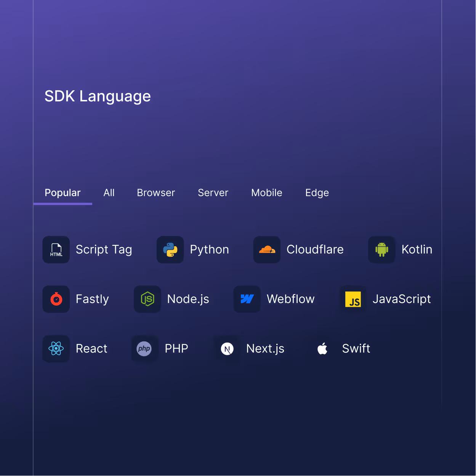Screen dimensions: 476x476
Task: Switch to the Server tab
Action: (x=213, y=192)
